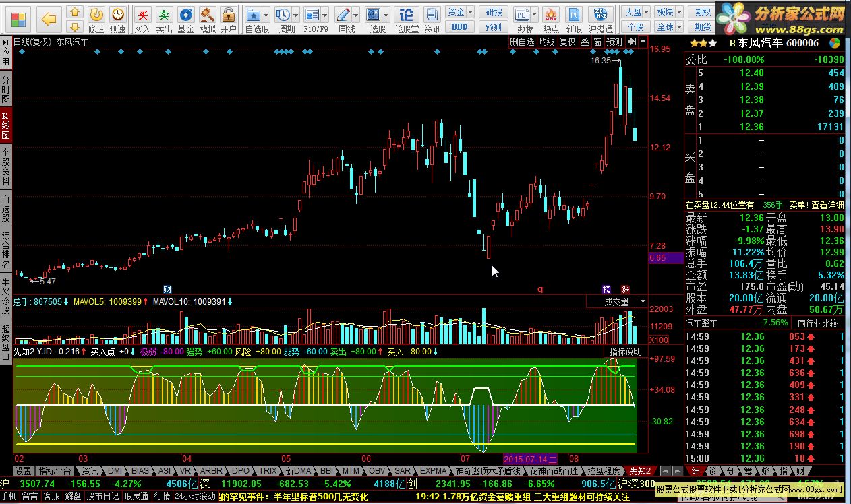Image resolution: width=851 pixels, height=504 pixels.
Task: Select the EXPMA indicator tab
Action: coord(433,470)
